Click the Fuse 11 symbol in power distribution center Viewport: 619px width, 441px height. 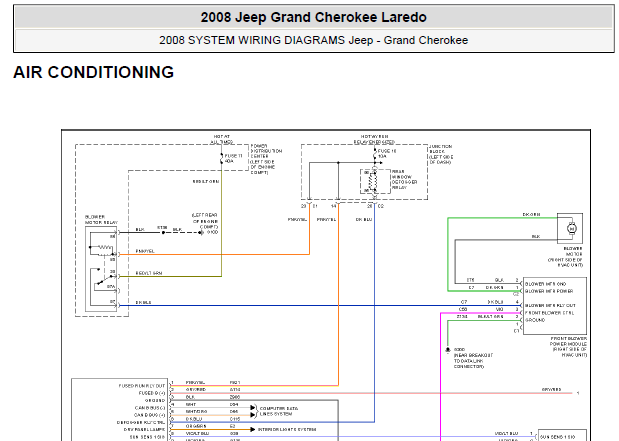(221, 159)
